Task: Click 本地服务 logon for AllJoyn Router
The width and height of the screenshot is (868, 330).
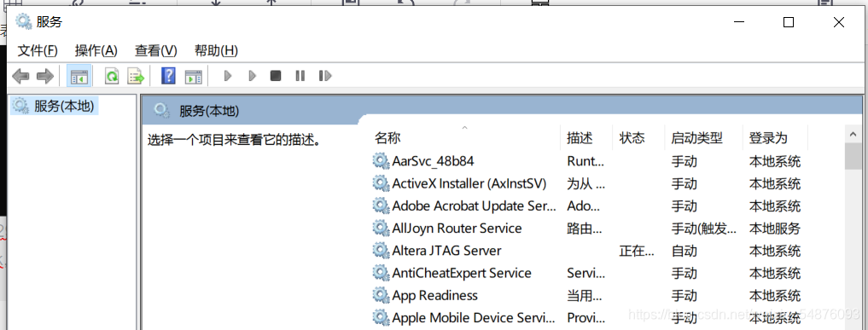Action: pyautogui.click(x=775, y=229)
